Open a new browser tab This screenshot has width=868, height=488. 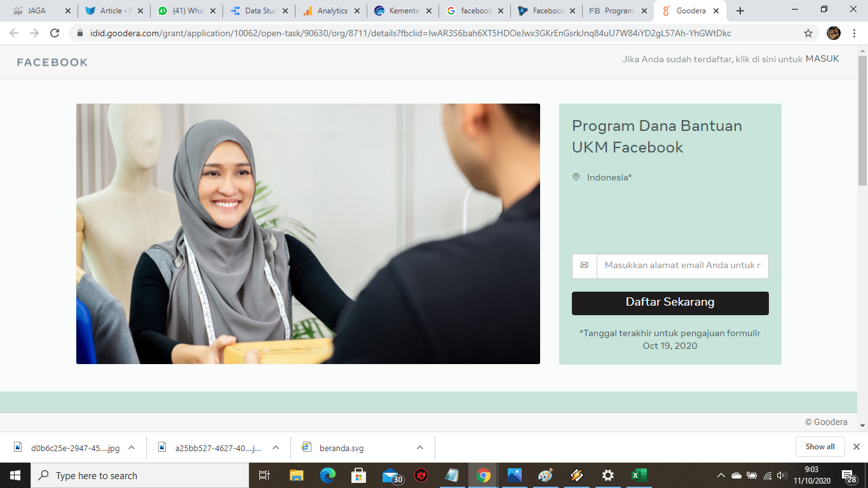click(740, 11)
